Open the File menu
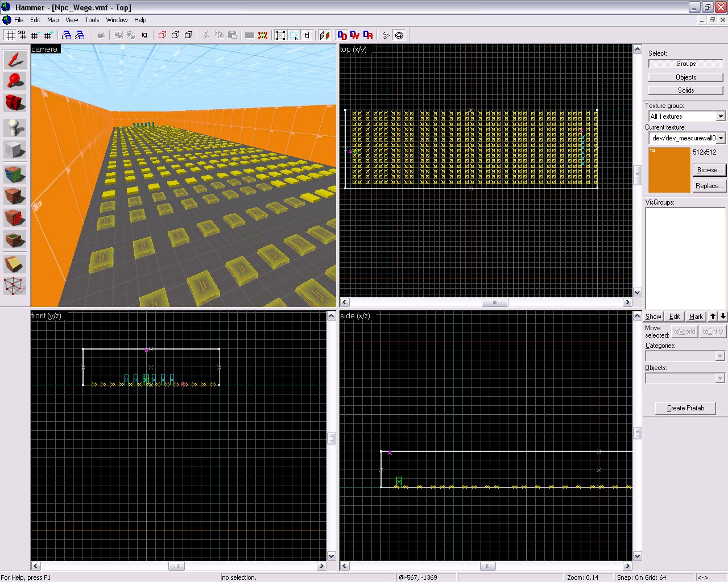This screenshot has height=582, width=728. point(19,20)
